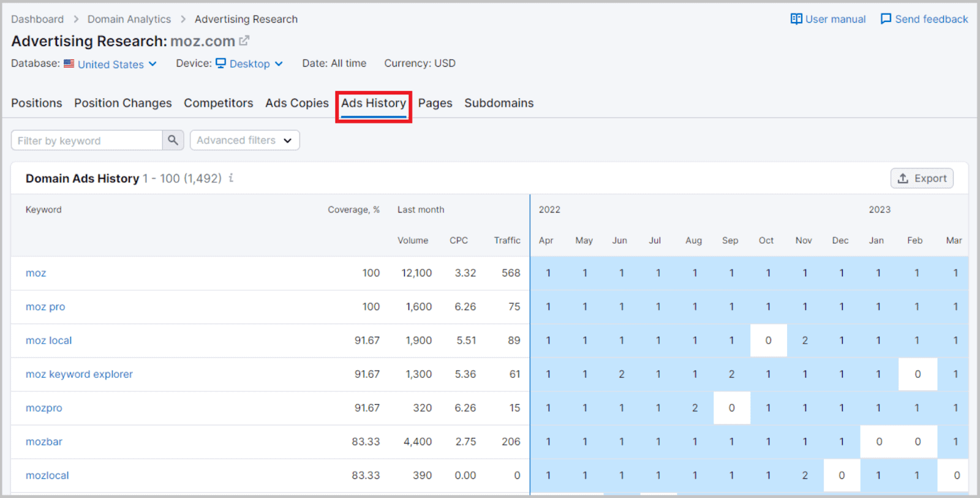980x498 pixels.
Task: Expand the Advanced filters dropdown
Action: coord(244,140)
